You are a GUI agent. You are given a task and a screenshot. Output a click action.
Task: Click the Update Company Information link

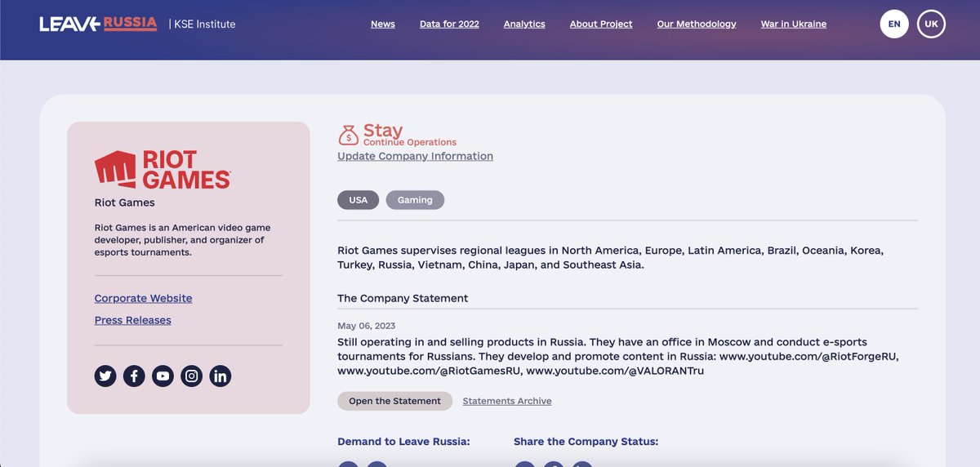point(415,156)
